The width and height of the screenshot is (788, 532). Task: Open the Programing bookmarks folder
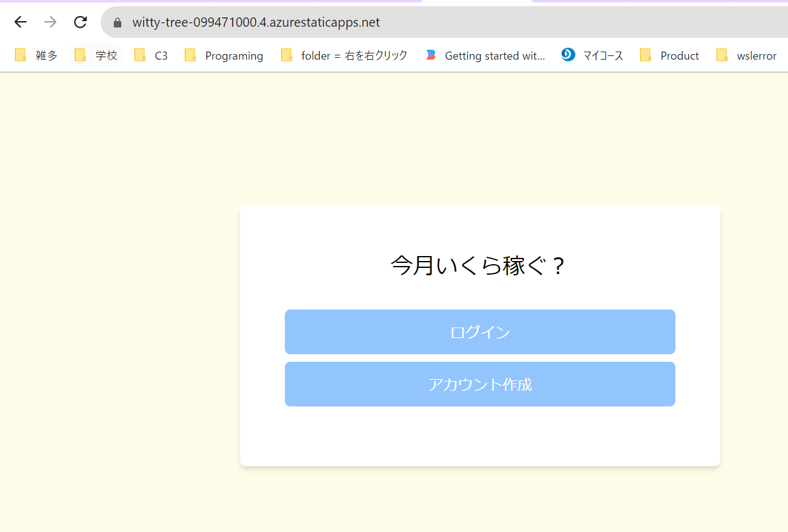tap(224, 55)
